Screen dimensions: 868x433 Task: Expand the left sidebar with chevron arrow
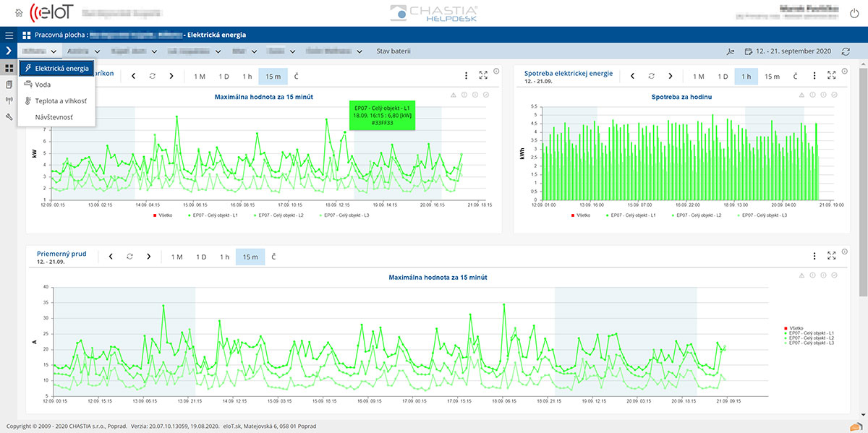[x=9, y=51]
